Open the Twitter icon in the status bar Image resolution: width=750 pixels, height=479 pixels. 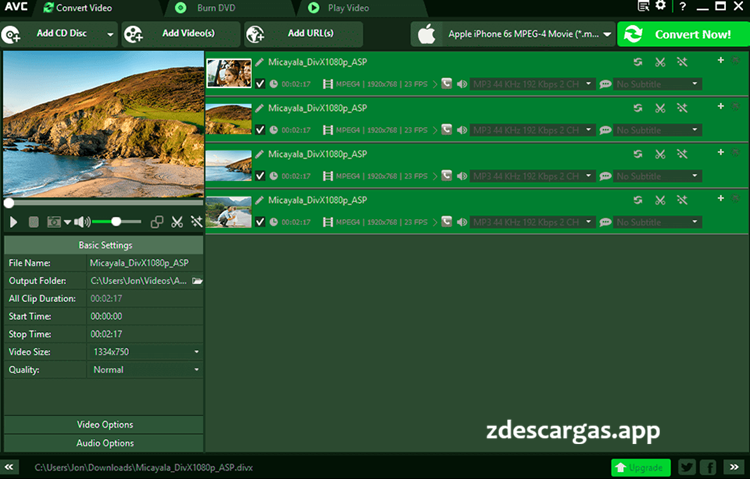click(x=687, y=468)
